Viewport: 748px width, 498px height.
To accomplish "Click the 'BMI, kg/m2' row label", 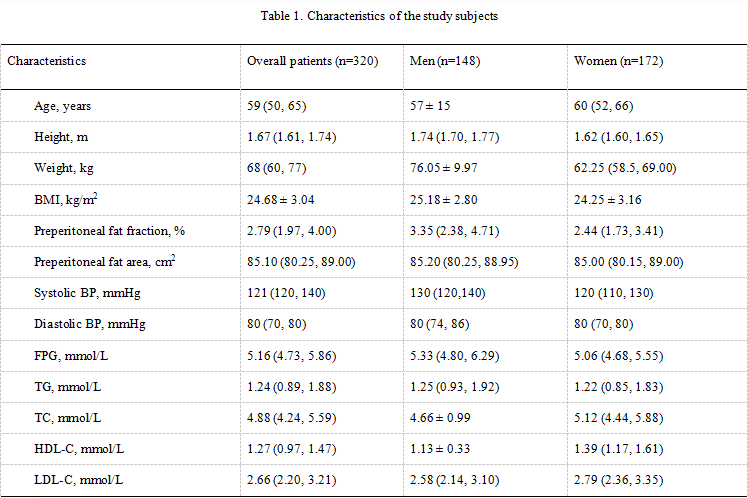I will [x=65, y=199].
